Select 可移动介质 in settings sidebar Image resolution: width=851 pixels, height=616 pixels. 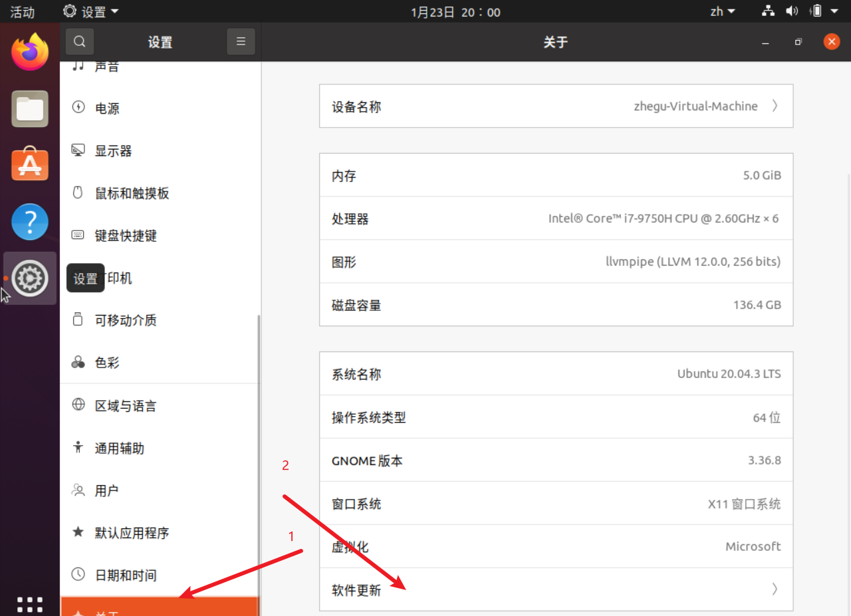tap(160, 320)
